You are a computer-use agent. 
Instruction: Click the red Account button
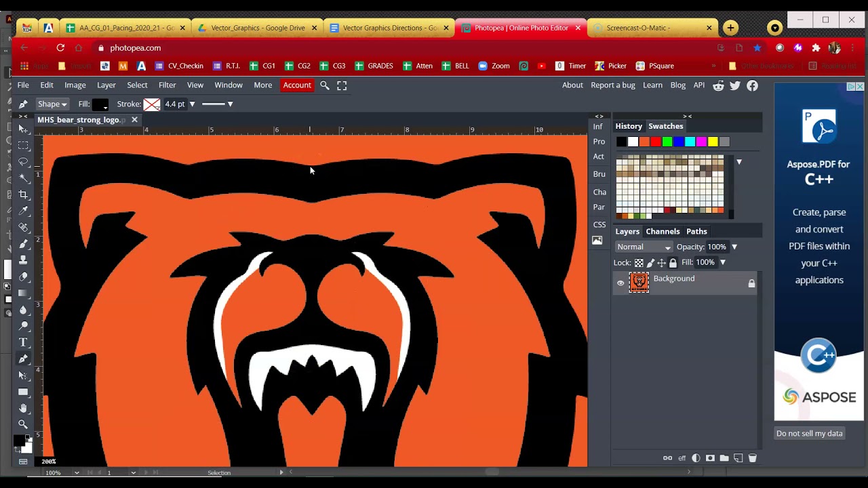click(x=297, y=85)
